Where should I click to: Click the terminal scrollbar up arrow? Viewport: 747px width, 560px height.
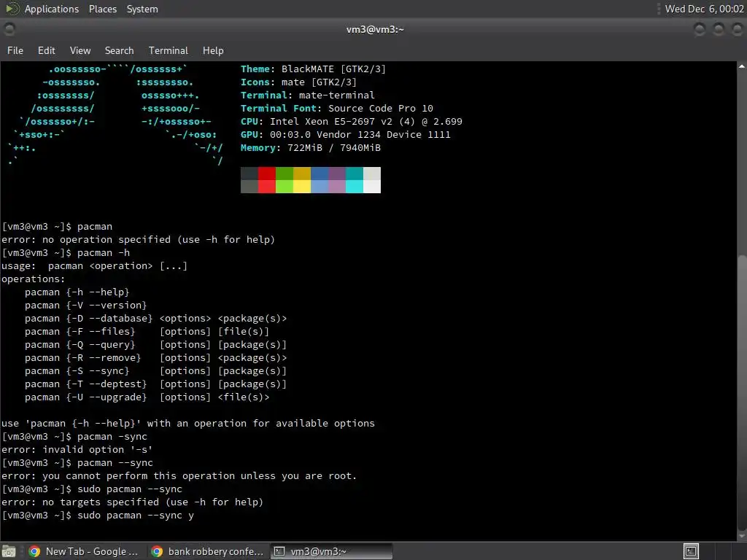(x=742, y=66)
